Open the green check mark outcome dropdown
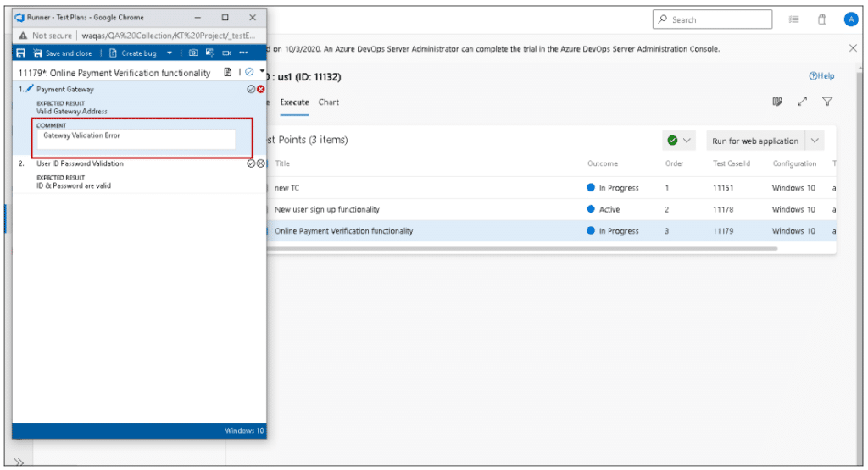Image resolution: width=868 pixels, height=470 pixels. point(679,141)
